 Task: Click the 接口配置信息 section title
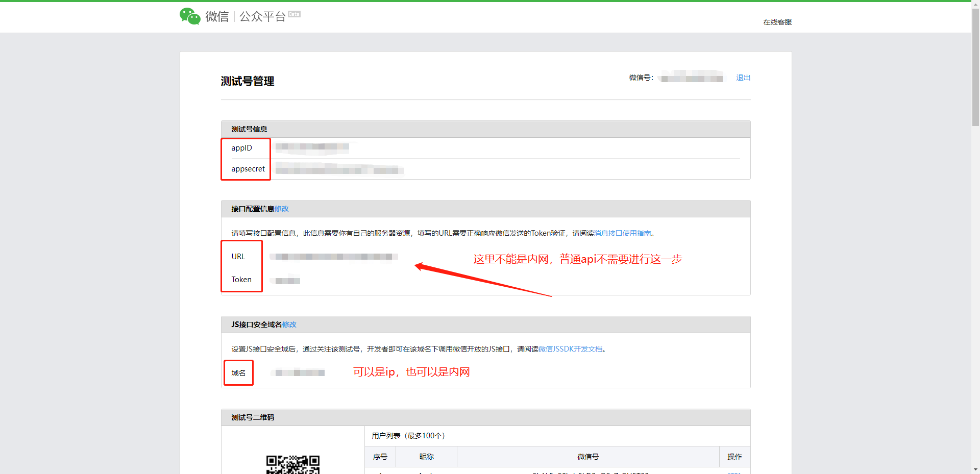[253, 209]
